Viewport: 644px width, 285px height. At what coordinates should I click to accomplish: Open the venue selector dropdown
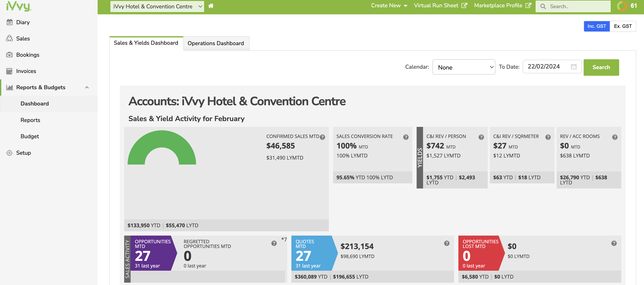click(x=157, y=6)
